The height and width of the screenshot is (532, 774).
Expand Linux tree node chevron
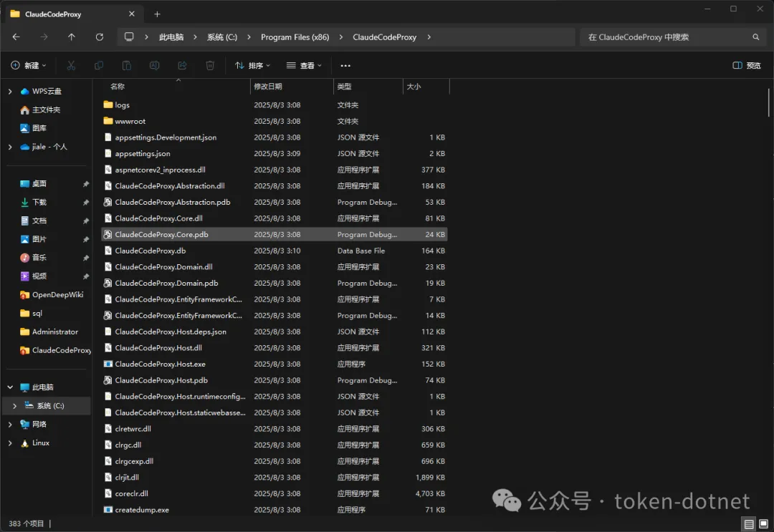tap(10, 442)
